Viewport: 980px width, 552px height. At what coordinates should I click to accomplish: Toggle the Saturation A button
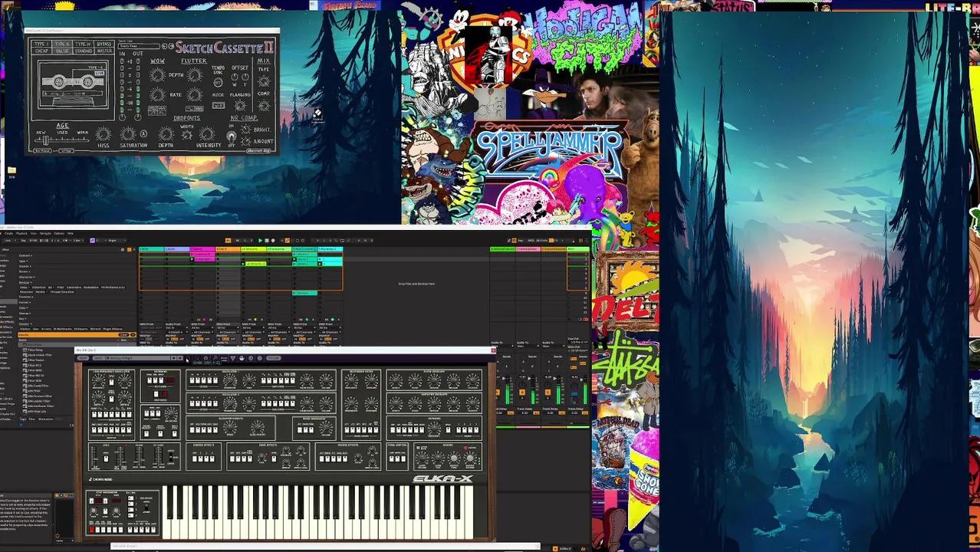click(x=143, y=133)
